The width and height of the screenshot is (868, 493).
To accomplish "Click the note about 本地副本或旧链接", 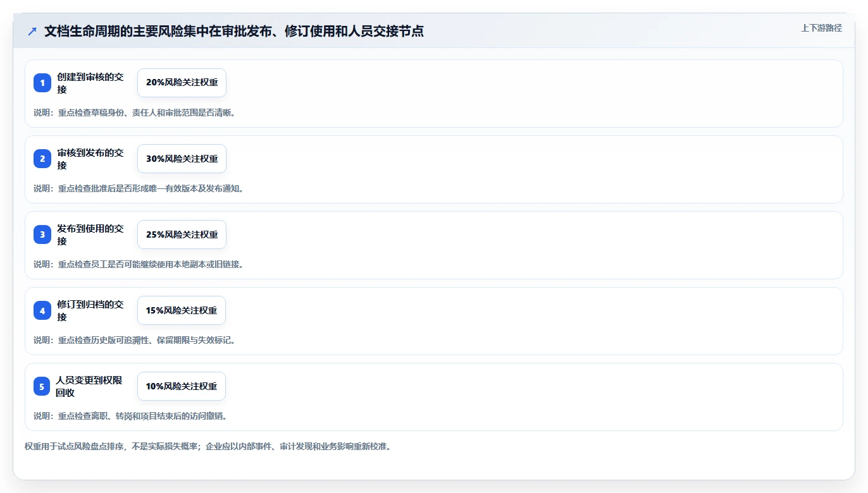I will 139,264.
